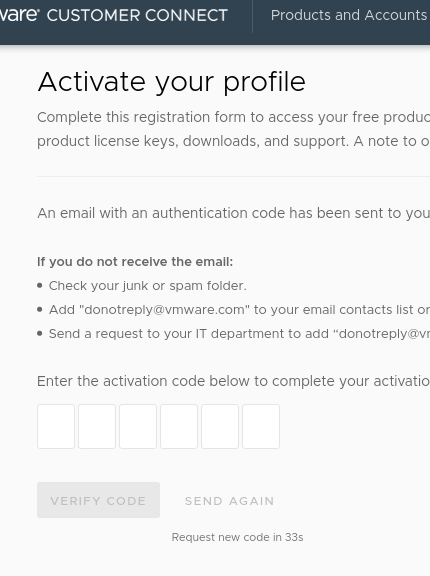Click the VERIFY CODE button

point(98,500)
